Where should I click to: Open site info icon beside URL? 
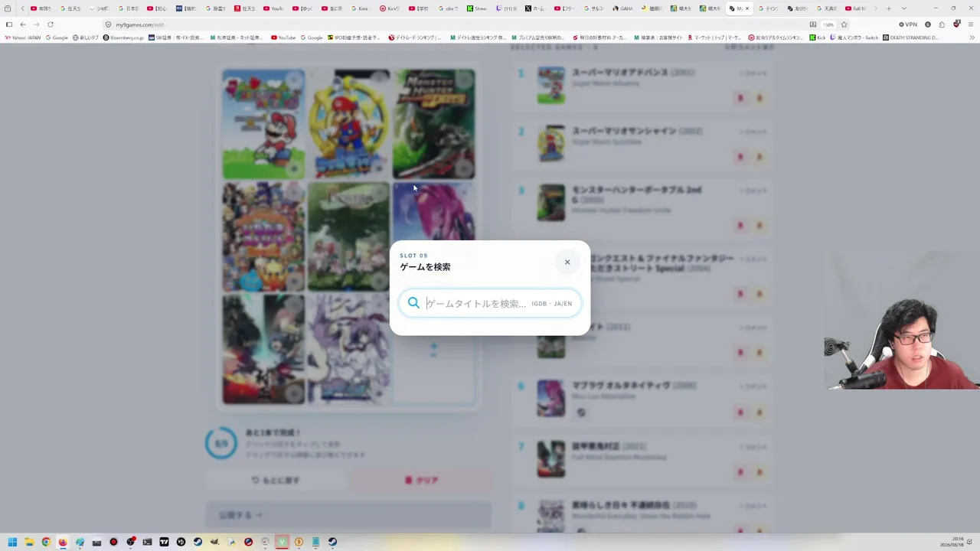coord(109,24)
